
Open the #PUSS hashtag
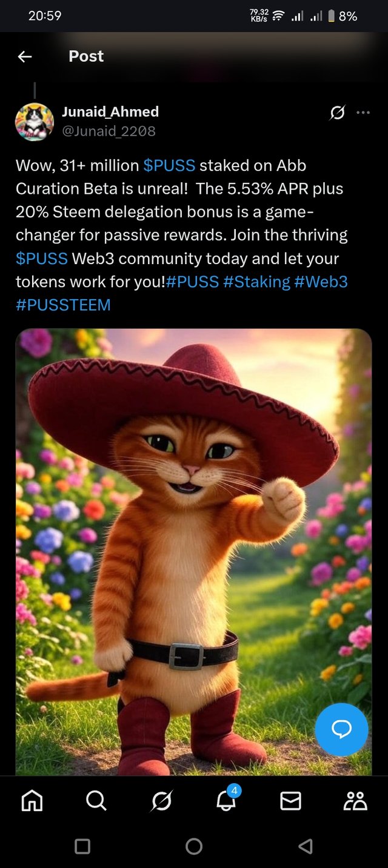point(192,282)
